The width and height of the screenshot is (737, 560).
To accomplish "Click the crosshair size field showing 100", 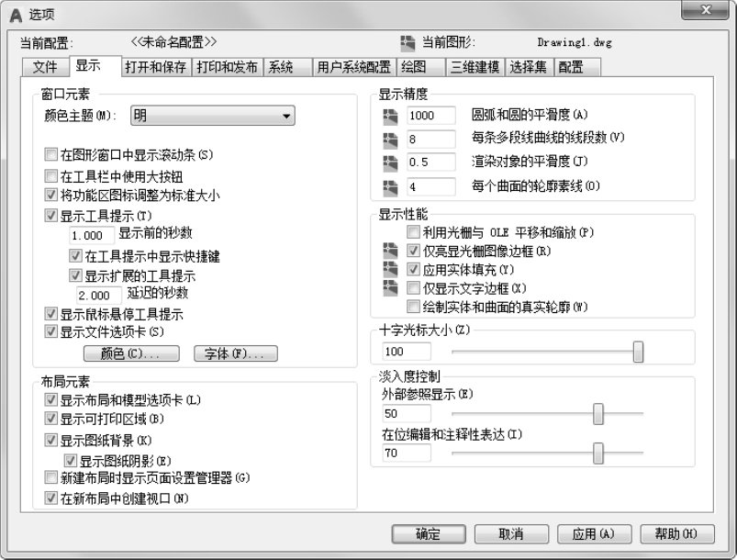I will click(407, 352).
